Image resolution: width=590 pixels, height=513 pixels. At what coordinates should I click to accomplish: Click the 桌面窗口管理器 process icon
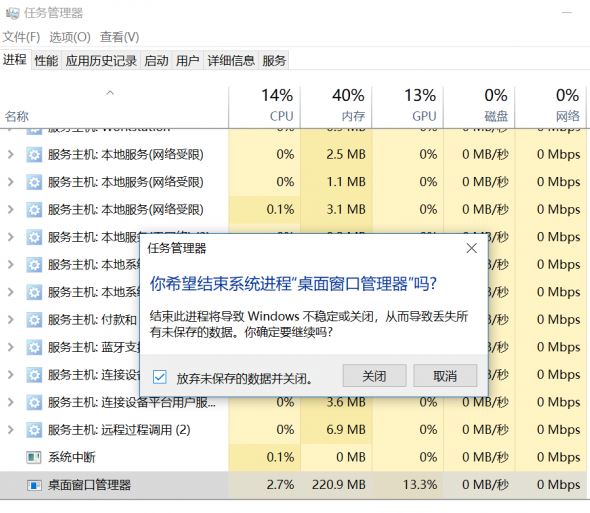tap(34, 485)
